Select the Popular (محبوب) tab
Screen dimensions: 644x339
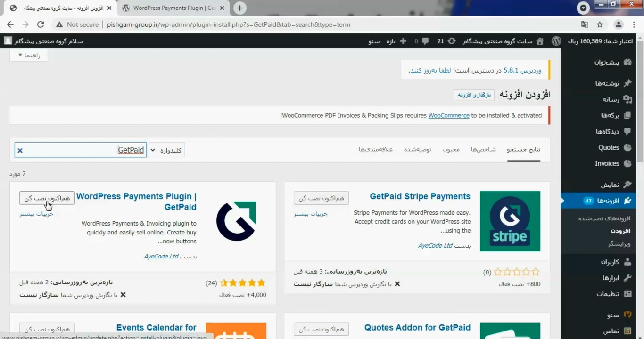pyautogui.click(x=451, y=149)
